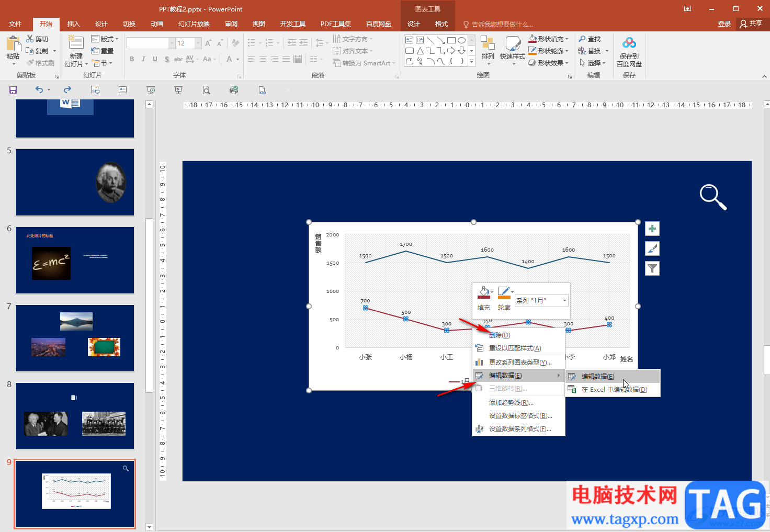Screen dimensions: 770x532
Task: Open the Insert (插入) ribbon tab
Action: coord(74,24)
